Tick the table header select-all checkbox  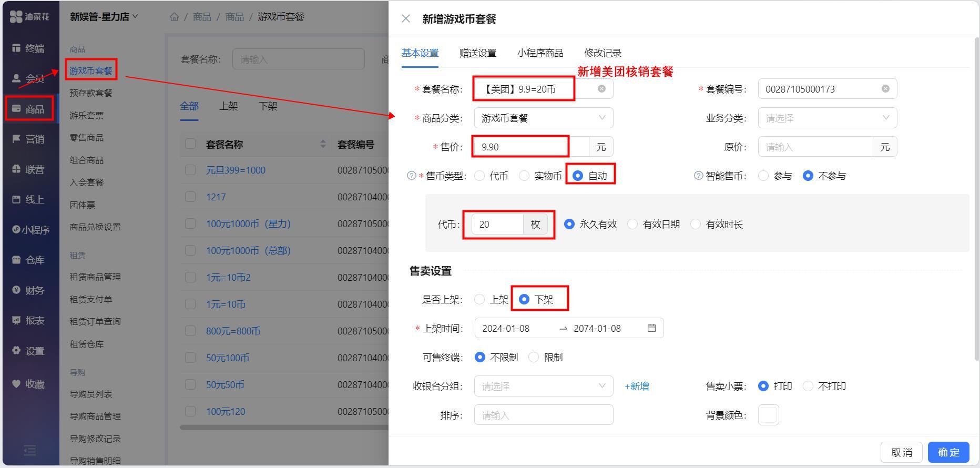click(190, 144)
